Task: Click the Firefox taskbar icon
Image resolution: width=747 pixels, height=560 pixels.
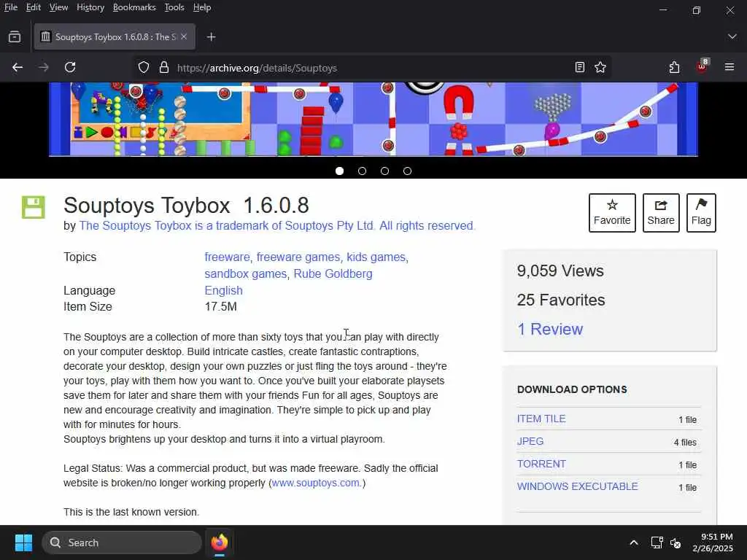Action: (220, 542)
